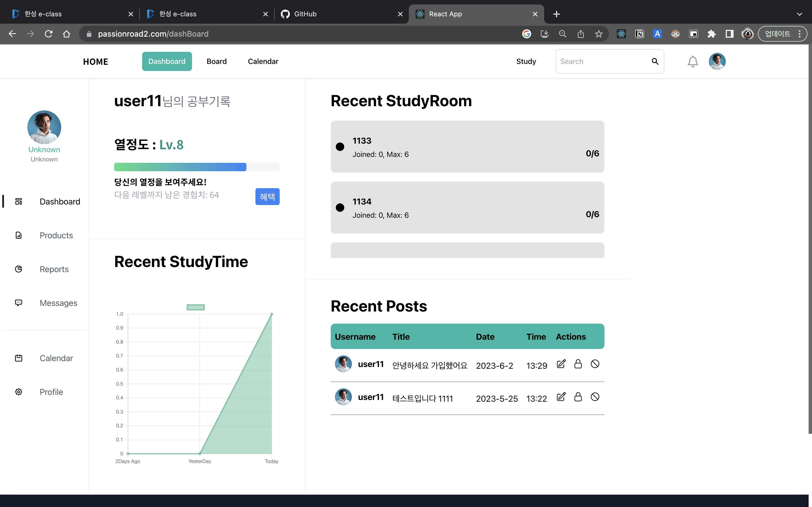Click the 혜택 button
The width and height of the screenshot is (812, 507).
[x=267, y=197]
